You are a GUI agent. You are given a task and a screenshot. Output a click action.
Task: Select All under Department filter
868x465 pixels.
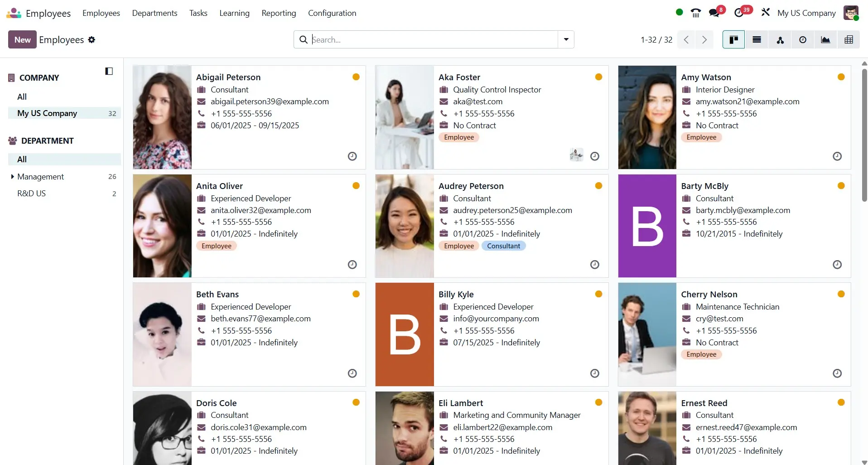pyautogui.click(x=64, y=159)
